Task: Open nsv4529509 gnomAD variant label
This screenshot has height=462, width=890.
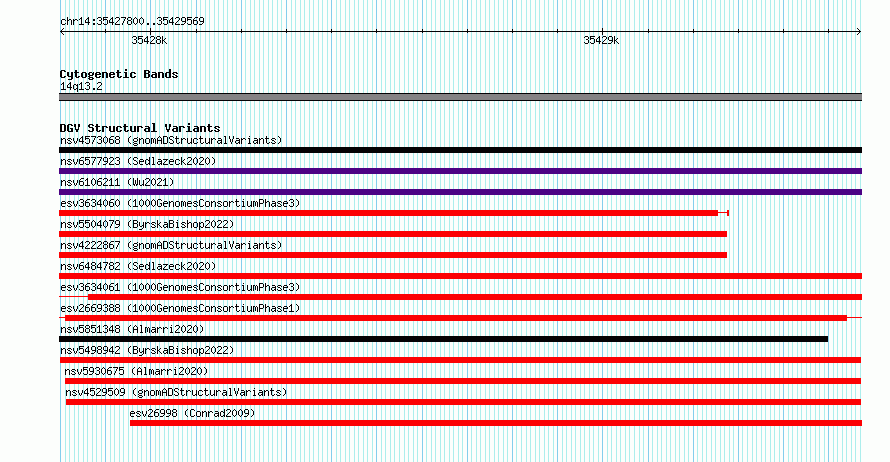Action: pyautogui.click(x=176, y=392)
